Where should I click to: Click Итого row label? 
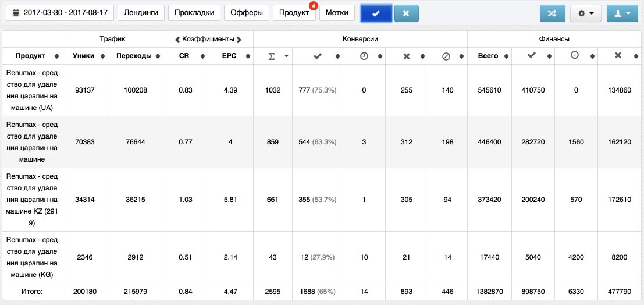click(32, 292)
